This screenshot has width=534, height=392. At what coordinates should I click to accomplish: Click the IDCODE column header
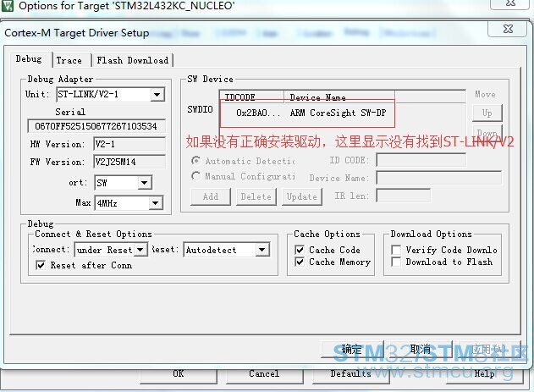(251, 97)
